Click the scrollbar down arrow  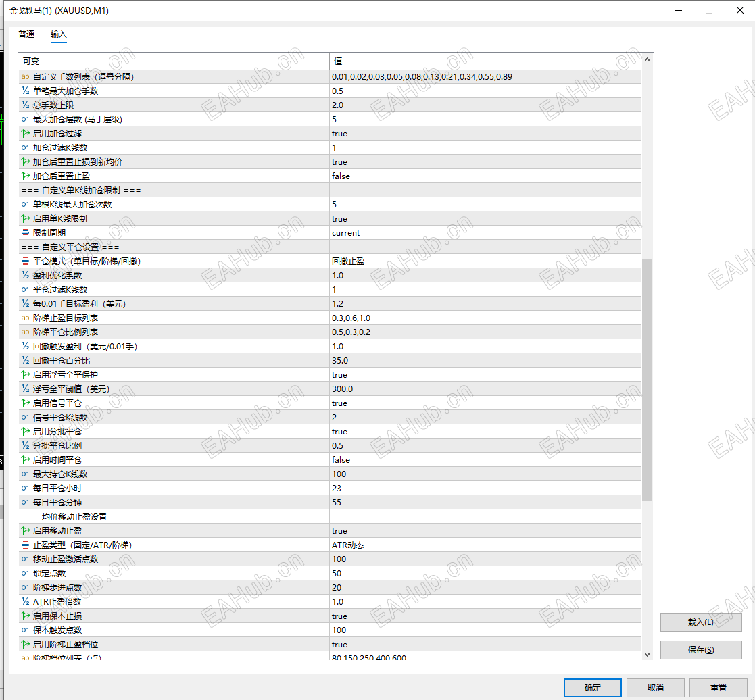point(647,654)
